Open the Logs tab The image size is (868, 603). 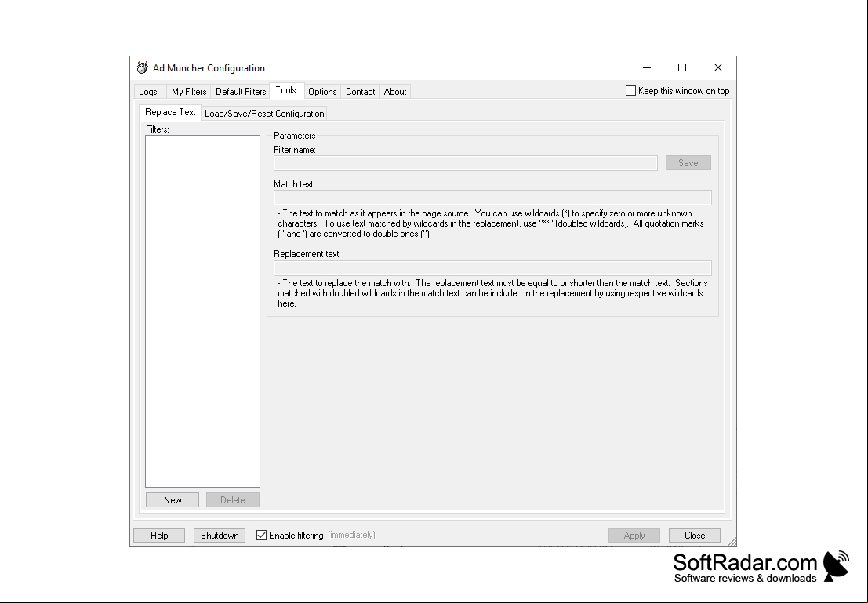click(x=148, y=92)
